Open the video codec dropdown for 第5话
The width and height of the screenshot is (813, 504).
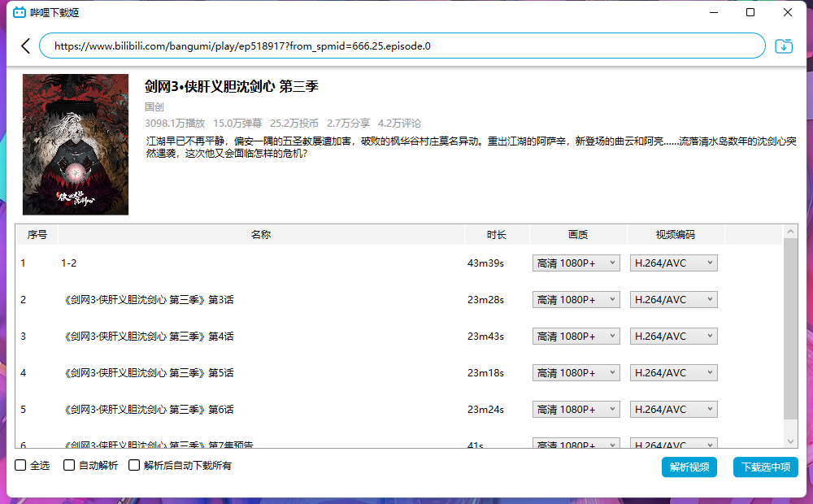click(673, 373)
